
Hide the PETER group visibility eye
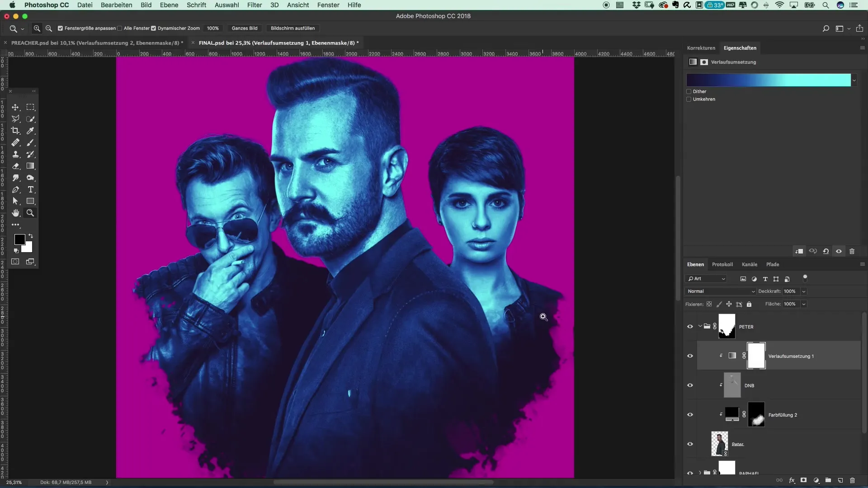pos(690,327)
